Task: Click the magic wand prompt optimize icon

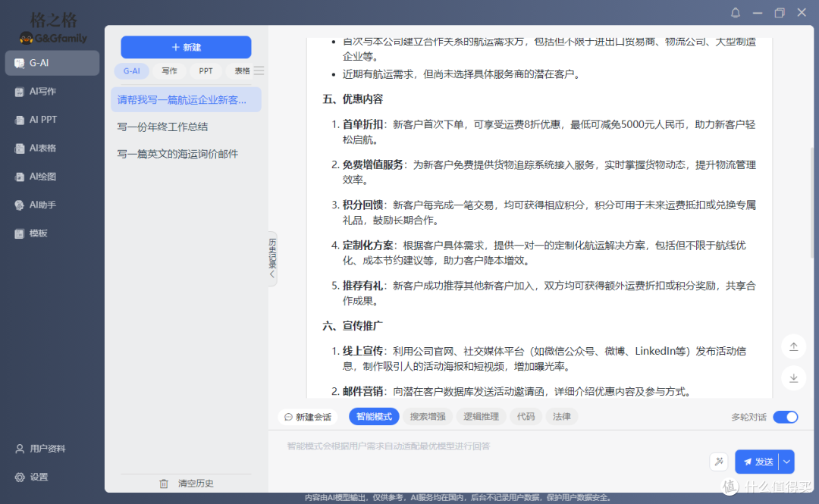Action: pos(719,462)
